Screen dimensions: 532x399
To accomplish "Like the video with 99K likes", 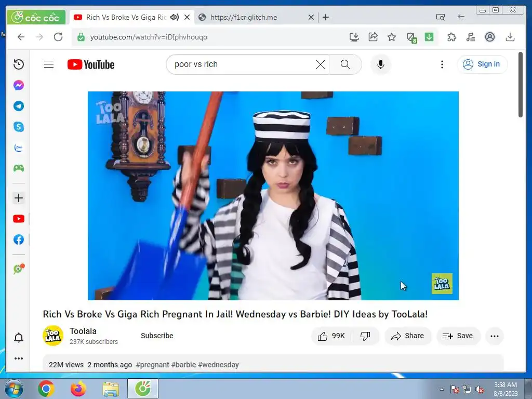I will (331, 336).
